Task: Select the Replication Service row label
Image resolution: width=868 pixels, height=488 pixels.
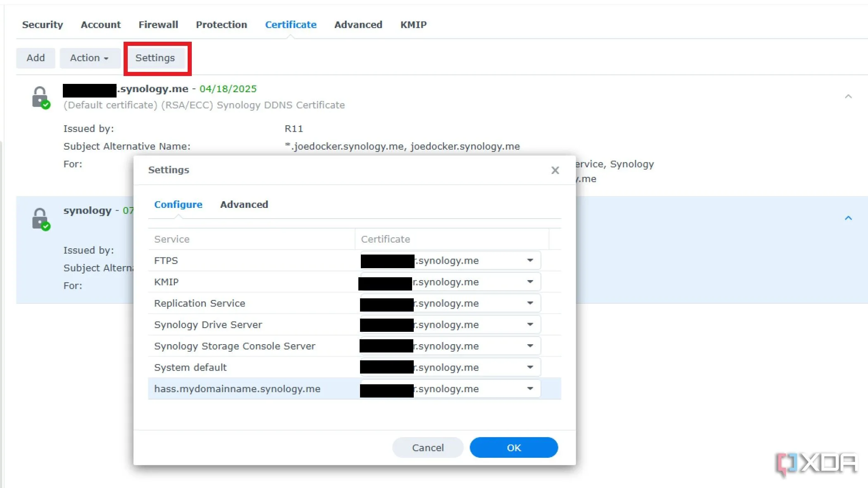Action: pyautogui.click(x=200, y=304)
